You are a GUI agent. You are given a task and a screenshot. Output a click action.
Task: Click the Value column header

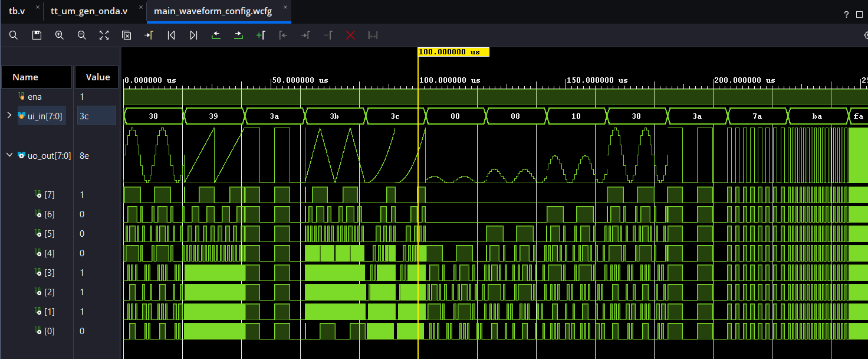[x=97, y=77]
